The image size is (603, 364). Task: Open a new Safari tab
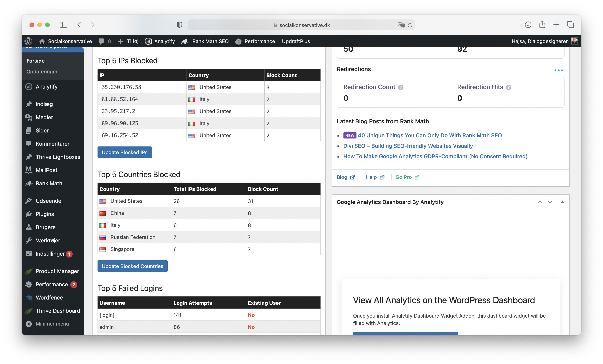click(556, 25)
